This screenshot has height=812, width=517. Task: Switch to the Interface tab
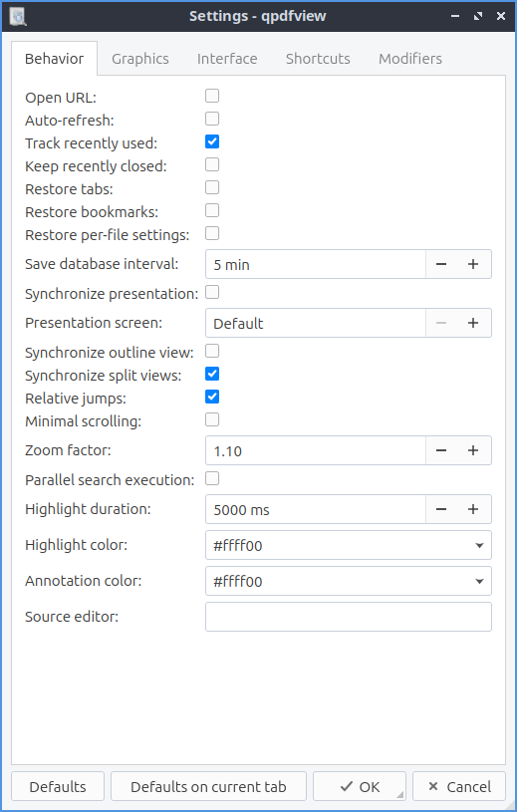[x=227, y=59]
